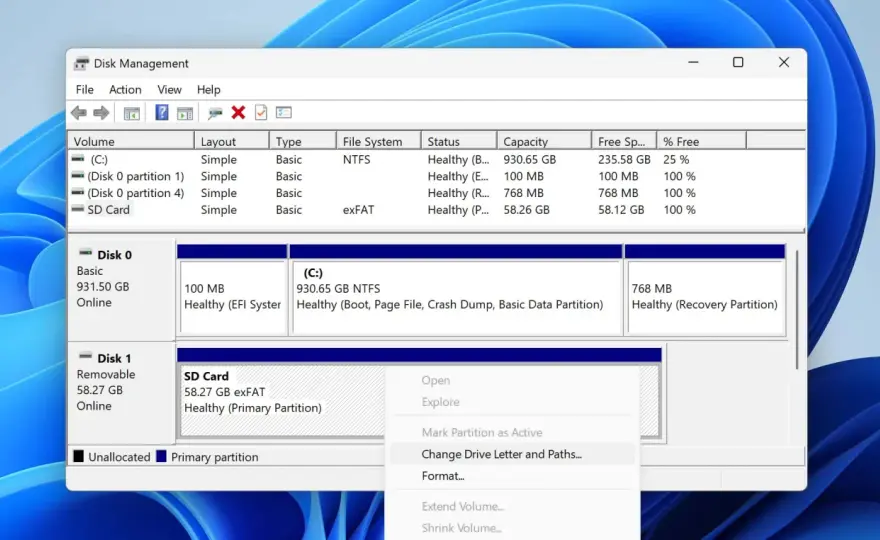Sort by the % Free column header
The height and width of the screenshot is (540, 880).
tap(702, 141)
